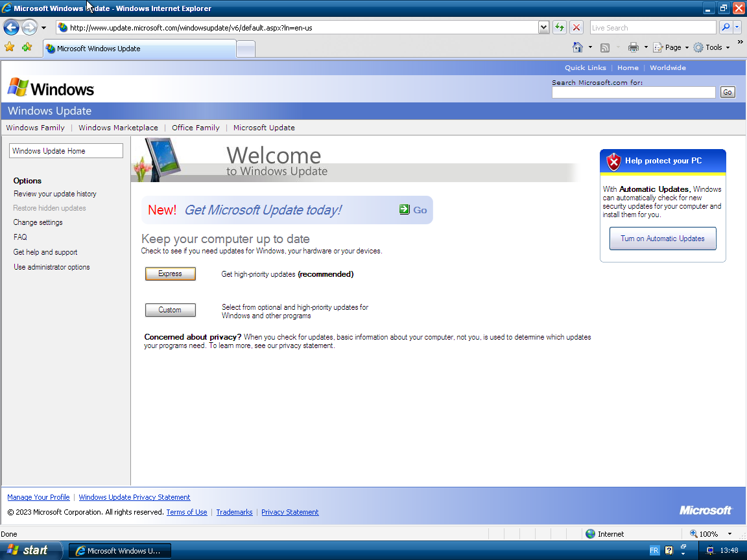Image resolution: width=747 pixels, height=560 pixels.
Task: Open the Microsoft Update menu item
Action: click(264, 128)
